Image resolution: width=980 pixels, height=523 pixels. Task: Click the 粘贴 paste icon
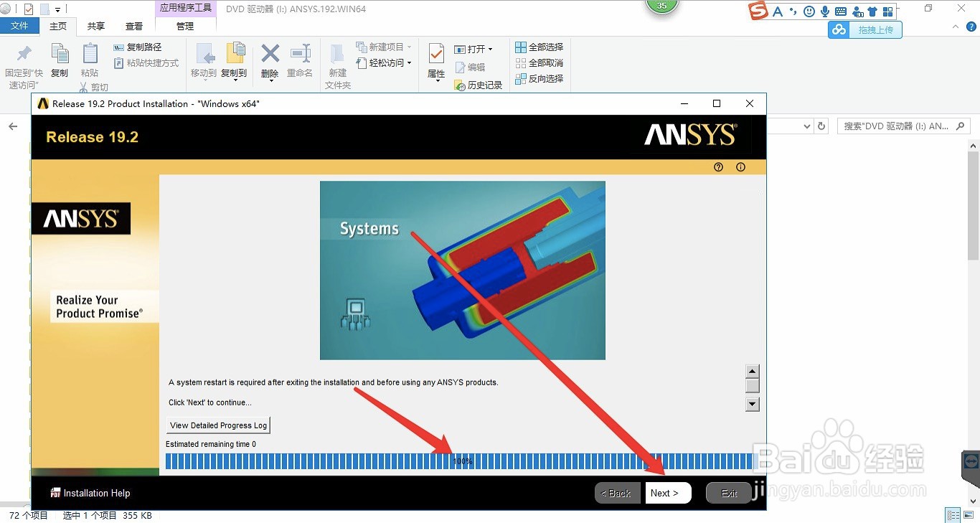tap(90, 54)
